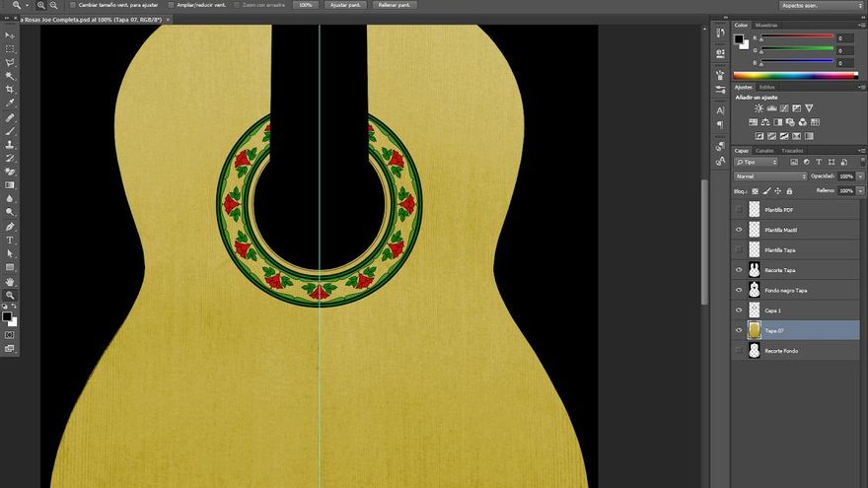
Task: Expand the Tipo layer filter dropdown
Action: pos(757,162)
